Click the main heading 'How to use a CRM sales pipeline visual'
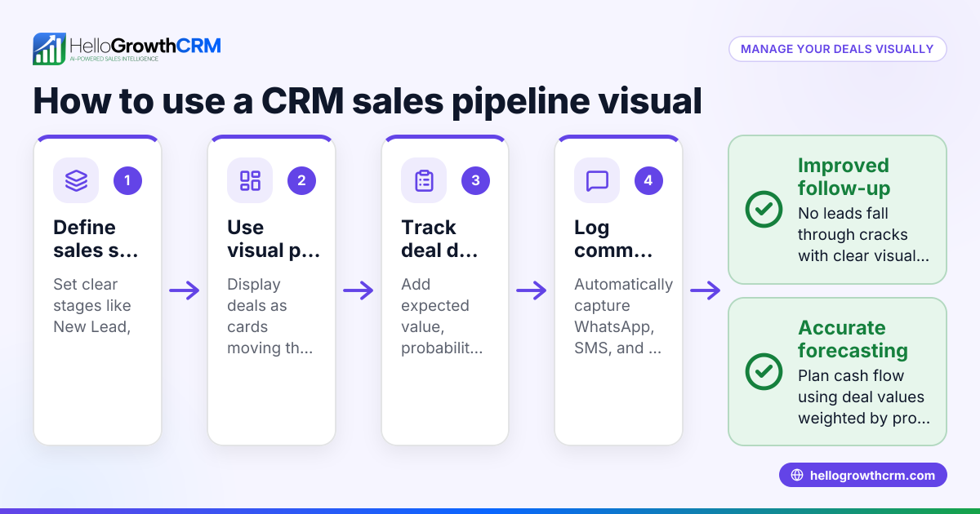 click(x=367, y=101)
